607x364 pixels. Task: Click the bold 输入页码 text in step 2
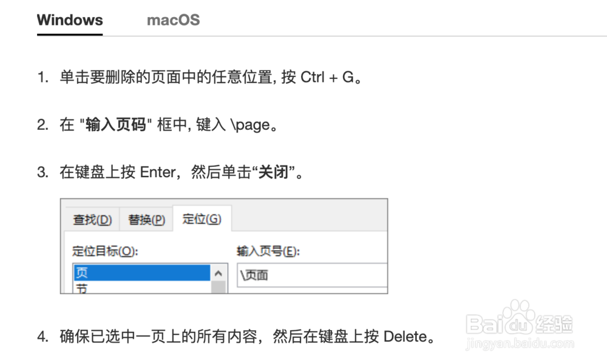[x=115, y=124]
